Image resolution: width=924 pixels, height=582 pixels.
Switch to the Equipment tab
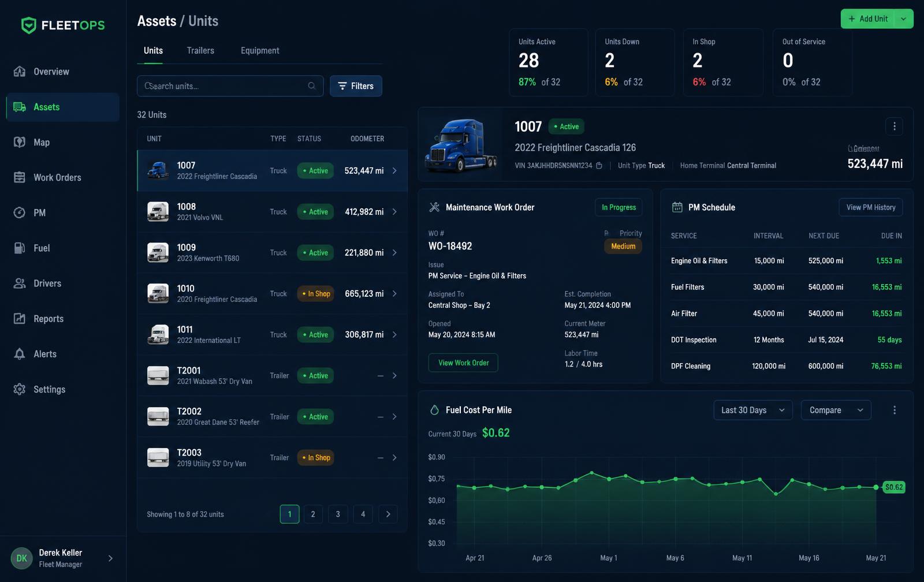[260, 51]
